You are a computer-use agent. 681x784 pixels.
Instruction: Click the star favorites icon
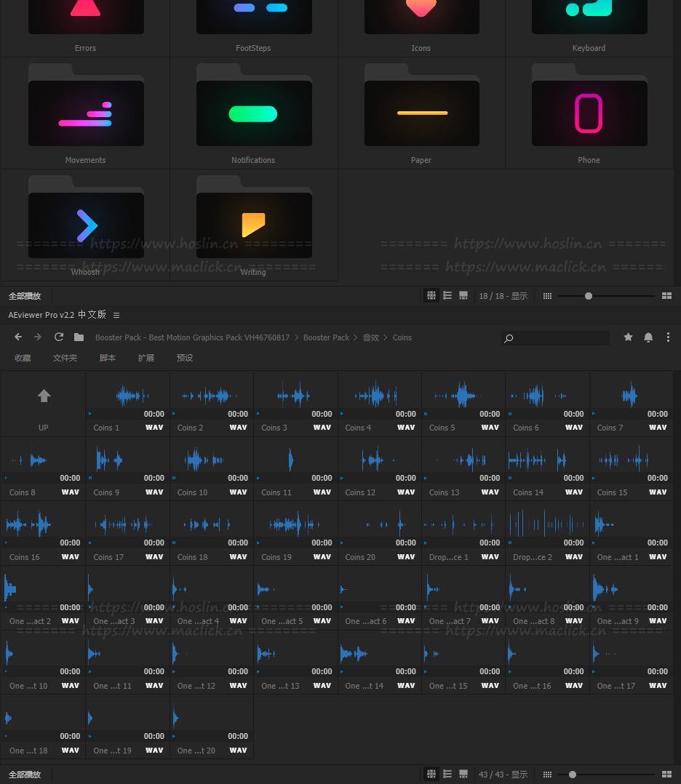point(628,337)
